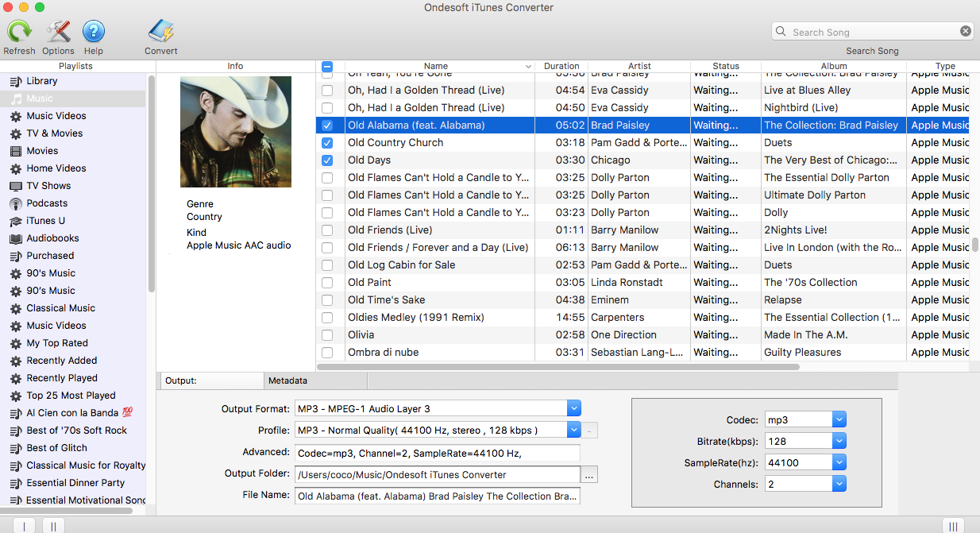The width and height of the screenshot is (980, 533).
Task: Select the Library playlist icon
Action: (16, 81)
